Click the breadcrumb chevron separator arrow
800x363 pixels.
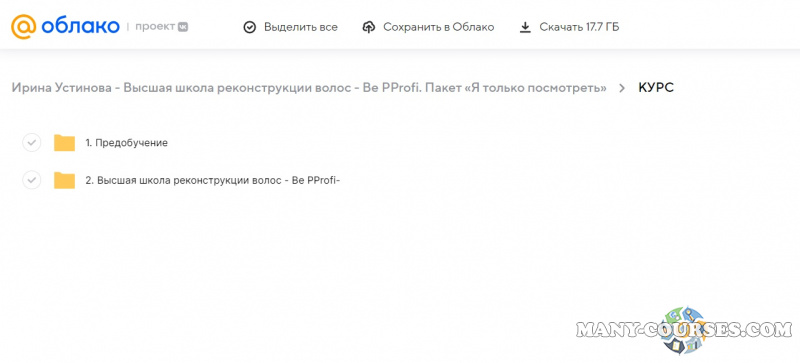[x=622, y=88]
